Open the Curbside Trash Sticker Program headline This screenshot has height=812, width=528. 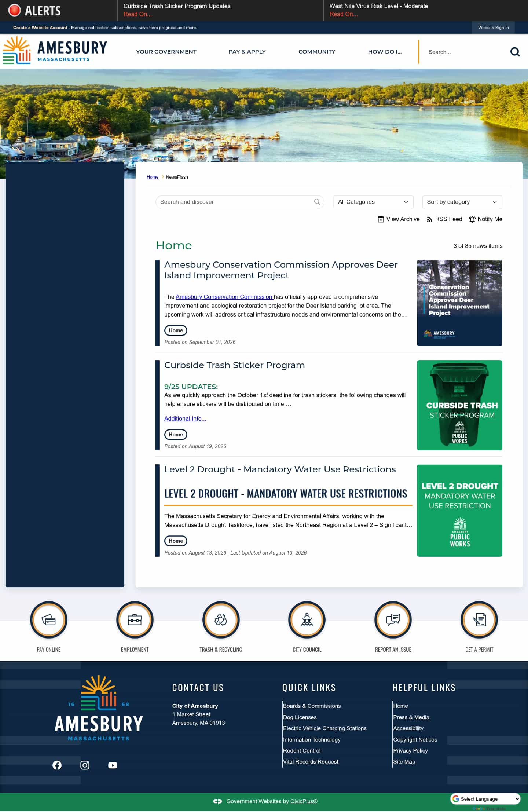[x=234, y=365]
